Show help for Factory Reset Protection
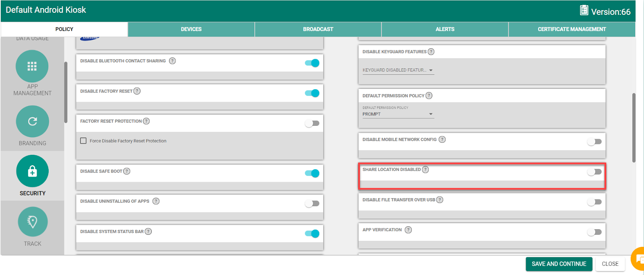This screenshot has height=275, width=644. (x=147, y=121)
